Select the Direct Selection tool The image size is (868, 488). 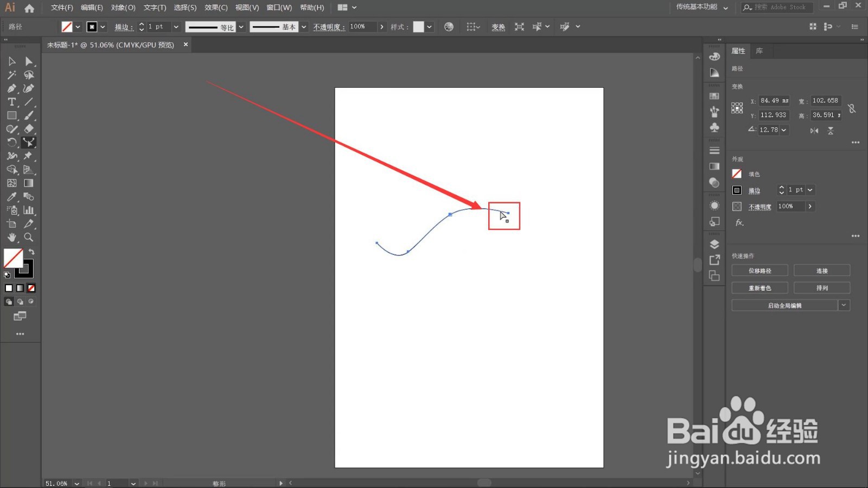[x=29, y=61]
